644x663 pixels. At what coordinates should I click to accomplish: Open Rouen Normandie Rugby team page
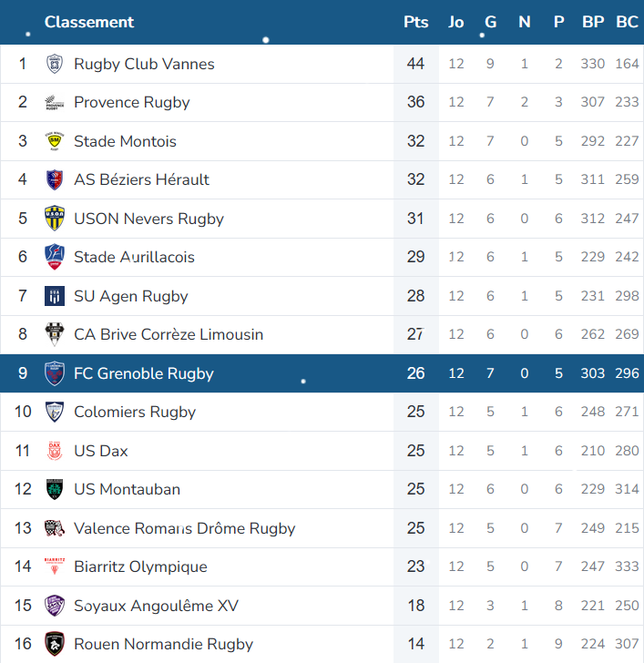coord(163,644)
